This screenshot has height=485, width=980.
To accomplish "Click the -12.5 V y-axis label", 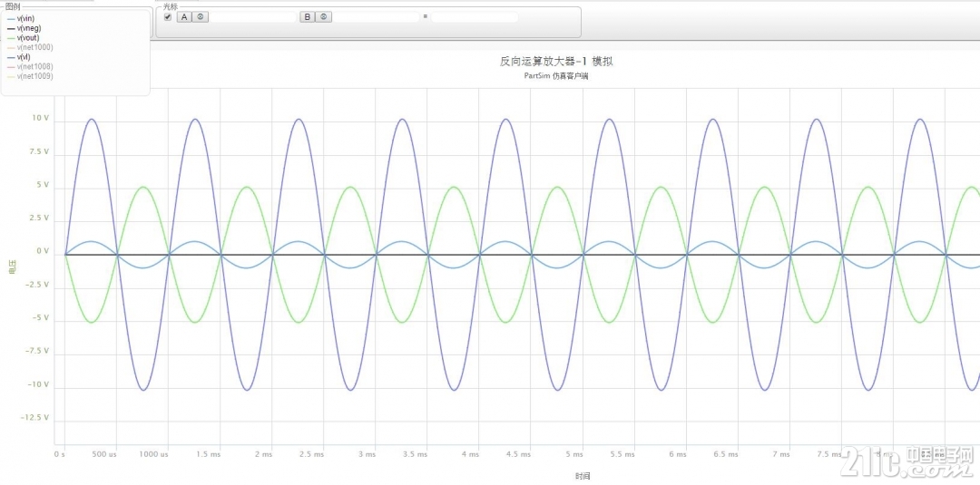I will (x=34, y=417).
